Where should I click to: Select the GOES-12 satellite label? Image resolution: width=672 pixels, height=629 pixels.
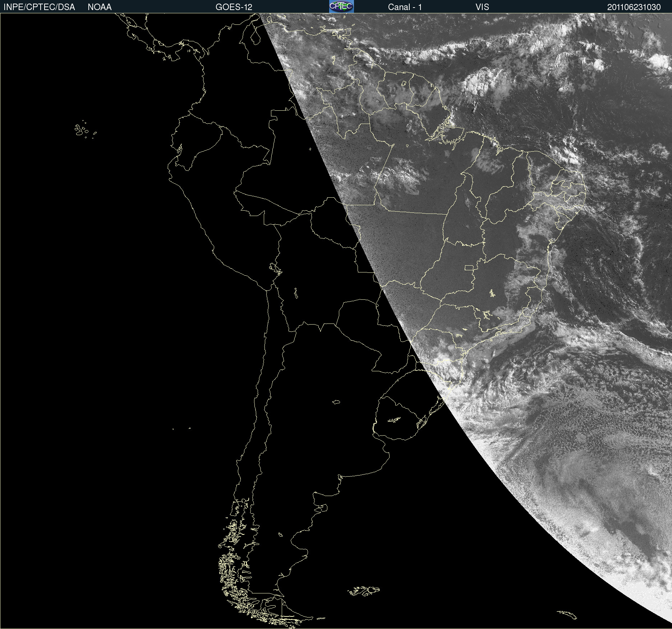(x=234, y=7)
